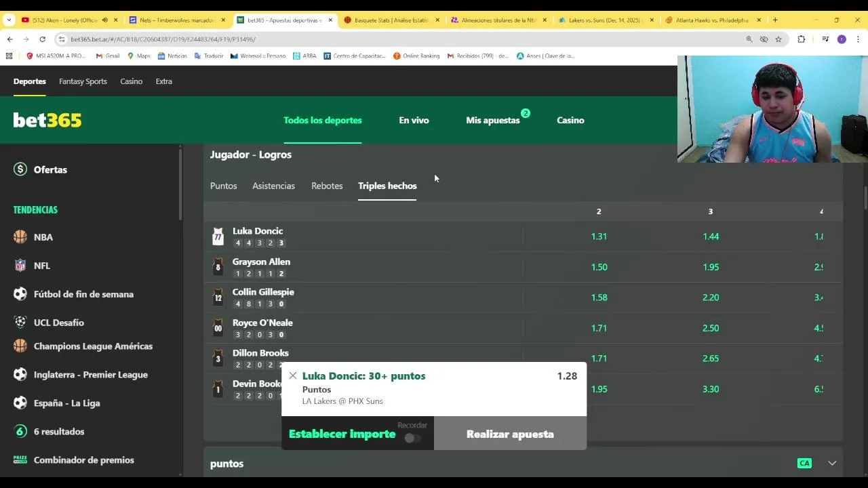Click the 6 resultados icon

[x=20, y=432]
